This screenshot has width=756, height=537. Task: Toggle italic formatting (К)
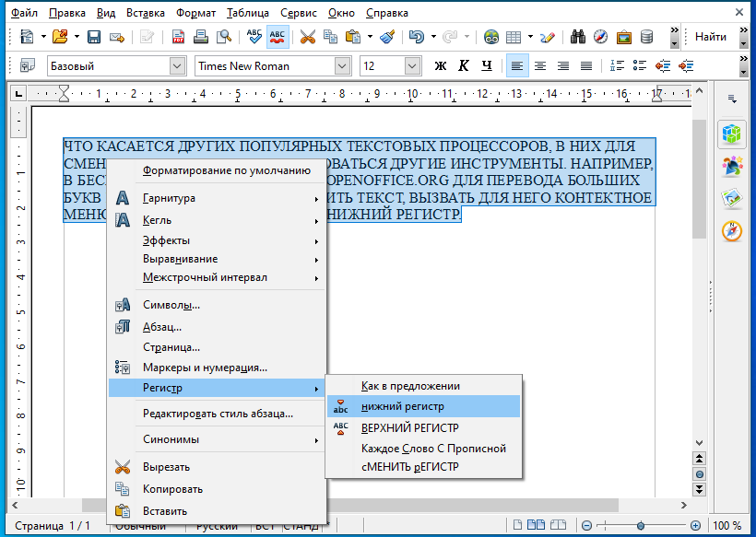coord(463,65)
